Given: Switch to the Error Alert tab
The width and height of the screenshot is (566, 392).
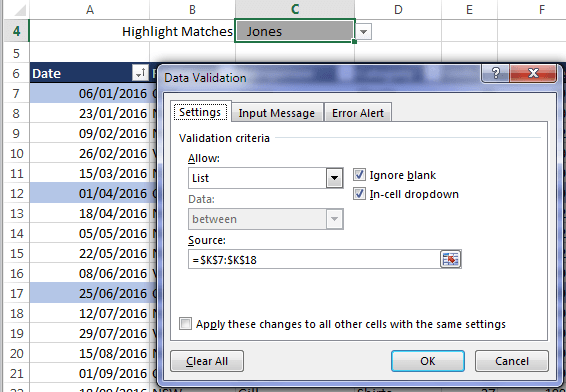Looking at the screenshot, I should [x=358, y=113].
